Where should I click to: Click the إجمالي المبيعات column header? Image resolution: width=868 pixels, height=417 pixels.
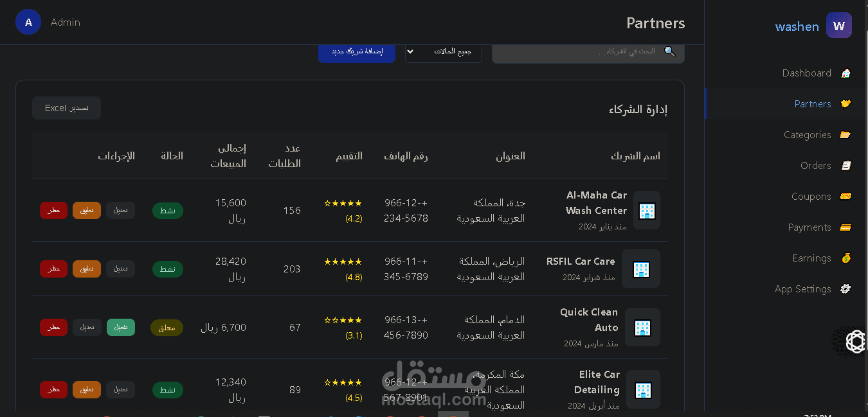228,155
